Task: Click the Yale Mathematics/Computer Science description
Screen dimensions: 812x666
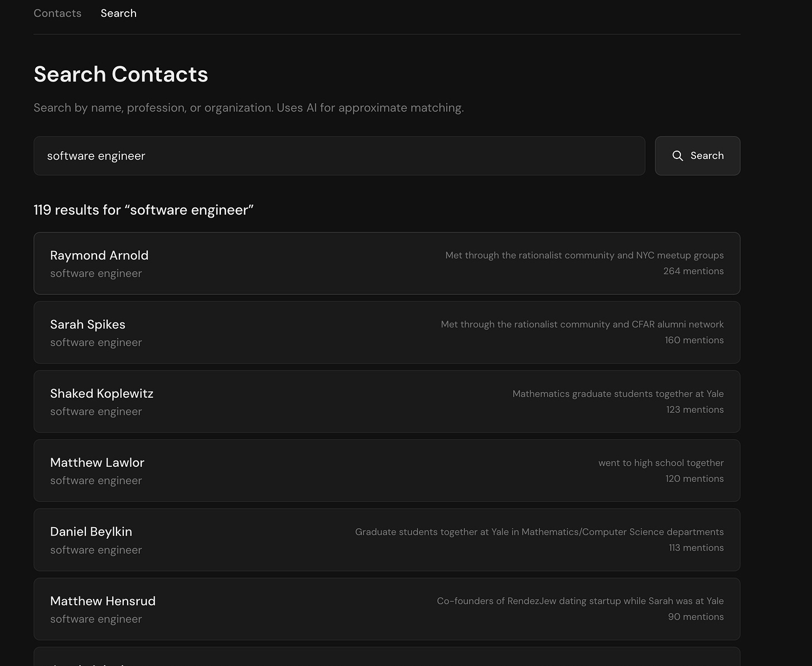Action: (x=539, y=532)
